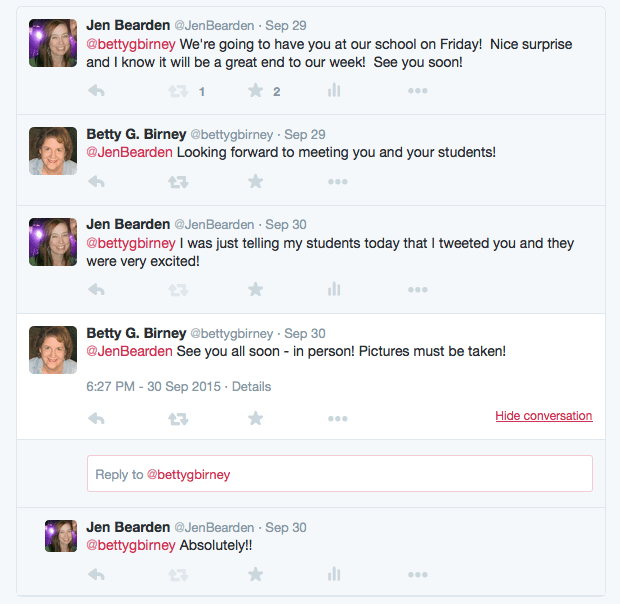Open more options on Jen's Sep 29 tweet
Image resolution: width=620 pixels, height=604 pixels.
[417, 91]
